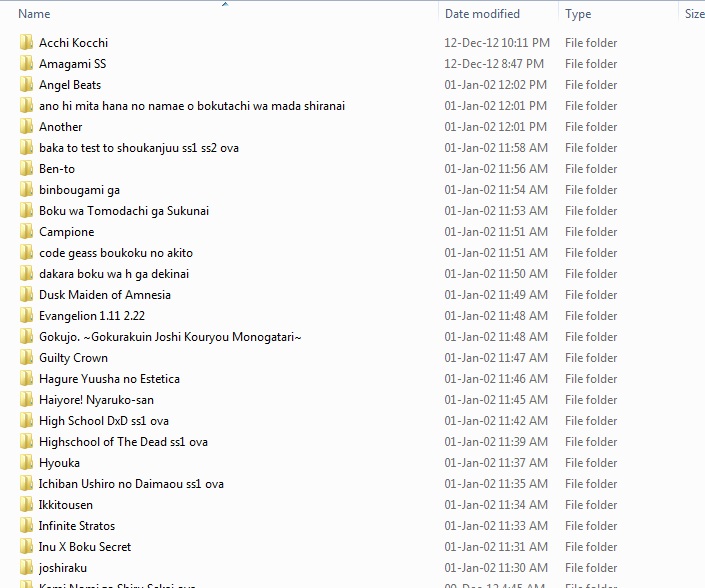Screen dimensions: 705x588
Task: Click the folder icon next to Another
Action: click(27, 127)
